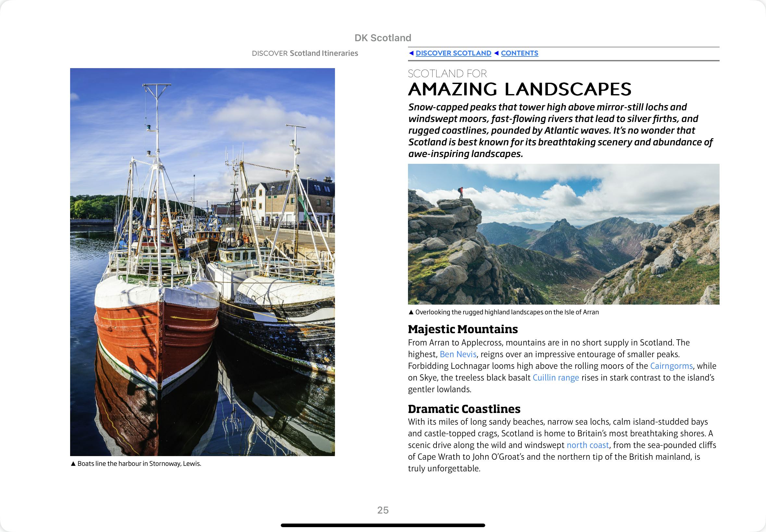Viewport: 766px width, 532px height.
Task: Tap the Isle of Arran landscape photo
Action: coord(563,234)
